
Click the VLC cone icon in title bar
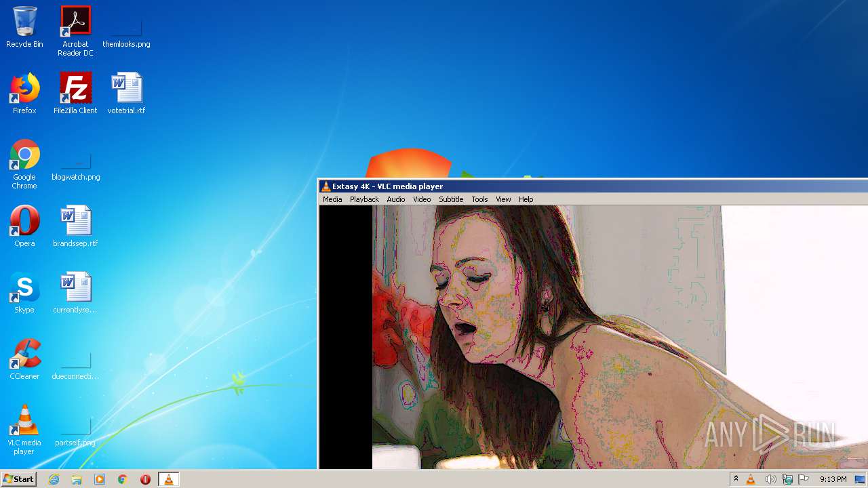(x=325, y=186)
